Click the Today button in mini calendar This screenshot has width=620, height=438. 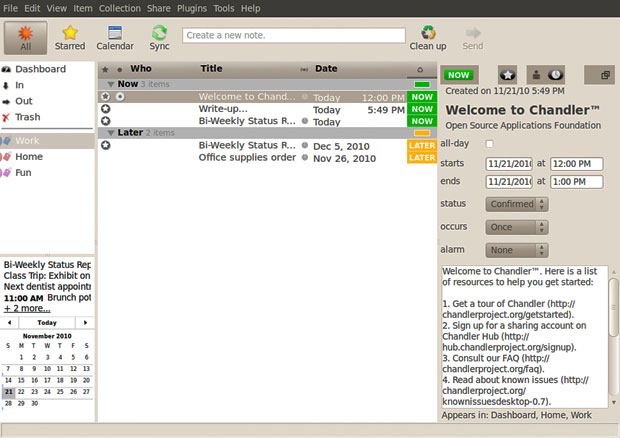pos(47,323)
